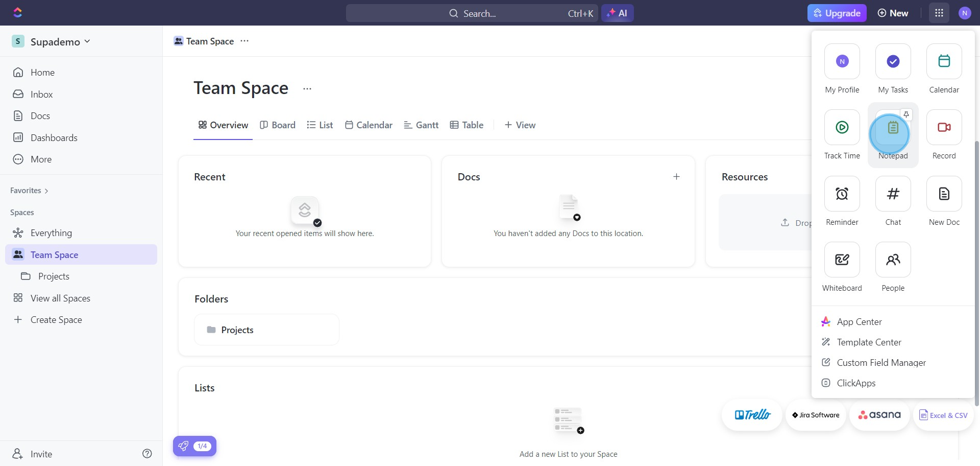This screenshot has height=466, width=980.
Task: Click the ClickUp logo in the top bar
Action: pyautogui.click(x=18, y=13)
